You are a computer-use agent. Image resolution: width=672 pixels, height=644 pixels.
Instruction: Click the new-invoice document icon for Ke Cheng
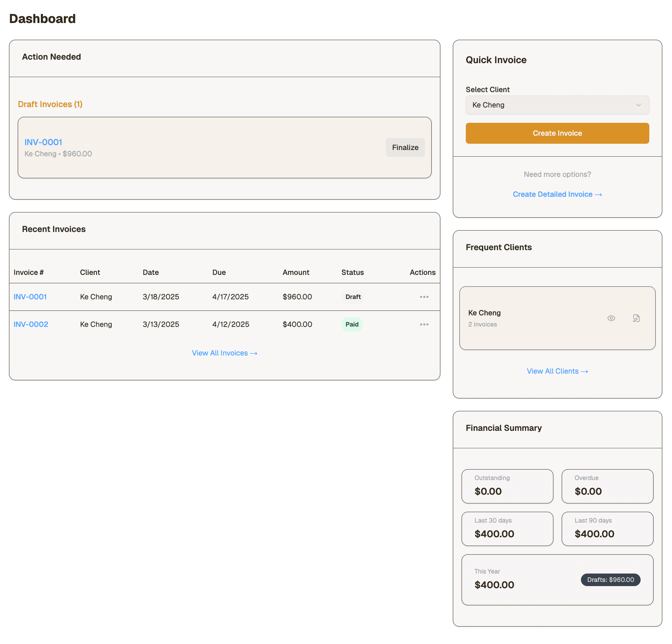click(636, 318)
